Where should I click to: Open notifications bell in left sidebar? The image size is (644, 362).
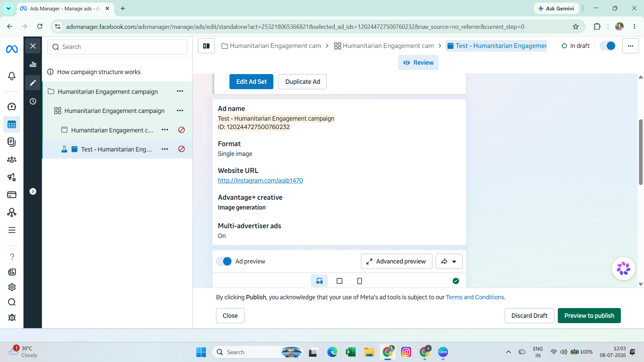pyautogui.click(x=12, y=76)
